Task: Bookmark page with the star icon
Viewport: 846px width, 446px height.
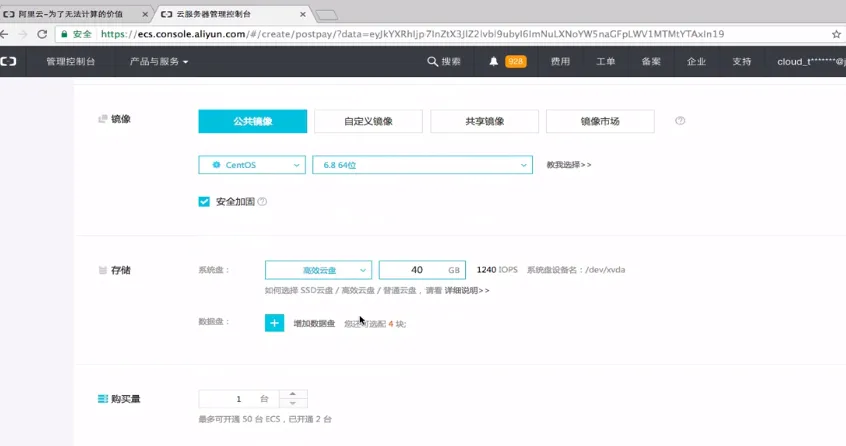Action: click(x=836, y=34)
